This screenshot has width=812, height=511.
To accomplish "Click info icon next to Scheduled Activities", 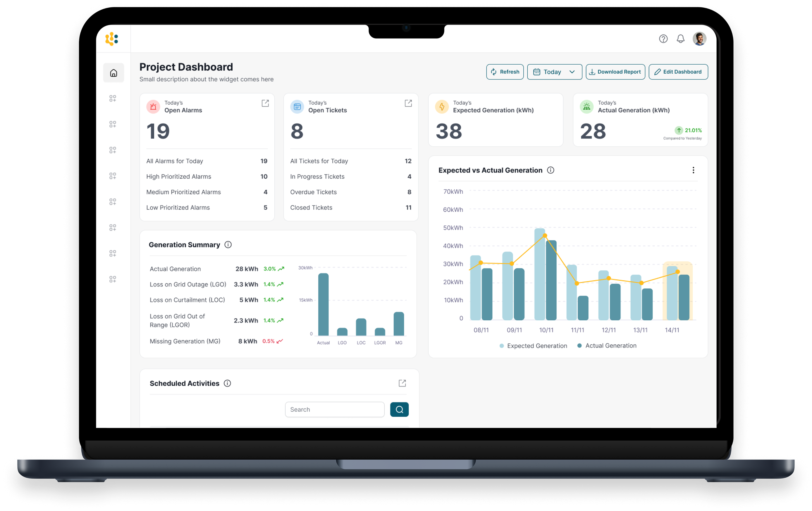I will (x=227, y=383).
